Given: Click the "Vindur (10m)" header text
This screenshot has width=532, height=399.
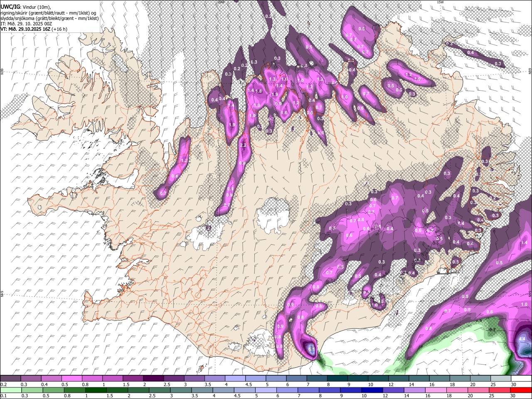Looking at the screenshot, I should click(x=37, y=7).
